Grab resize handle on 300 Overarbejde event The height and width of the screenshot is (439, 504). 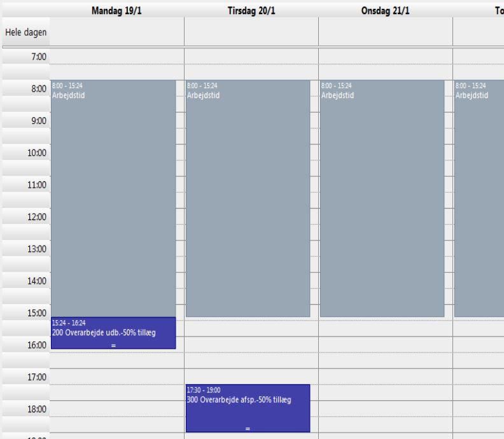coord(248,428)
